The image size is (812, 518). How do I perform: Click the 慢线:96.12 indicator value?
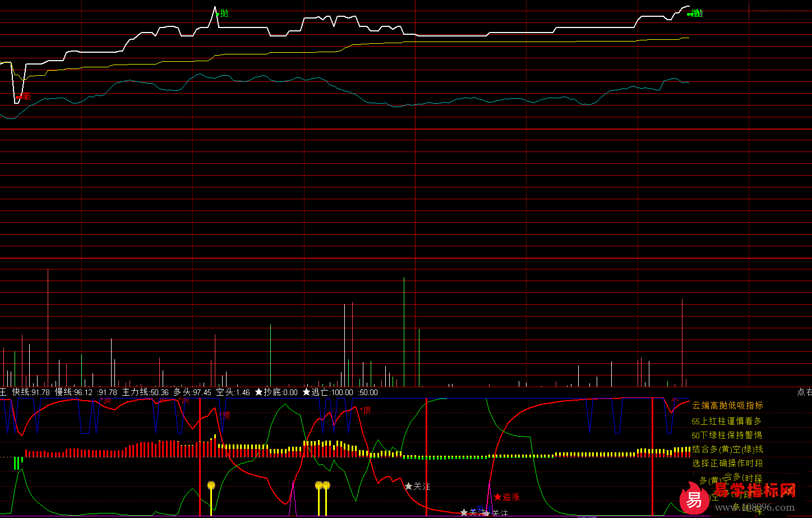[73, 392]
